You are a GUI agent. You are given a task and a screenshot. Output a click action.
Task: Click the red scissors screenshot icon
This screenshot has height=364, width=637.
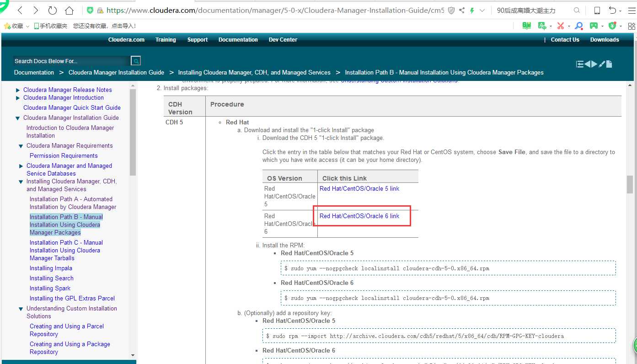[x=560, y=26]
